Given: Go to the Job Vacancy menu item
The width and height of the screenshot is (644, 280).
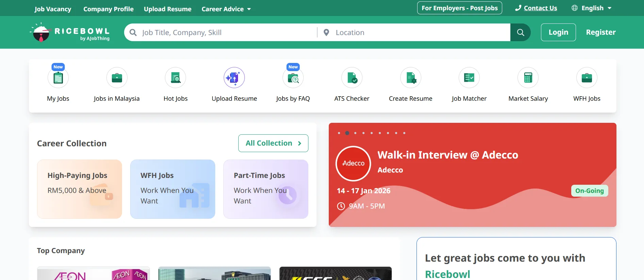Looking at the screenshot, I should pos(53,9).
